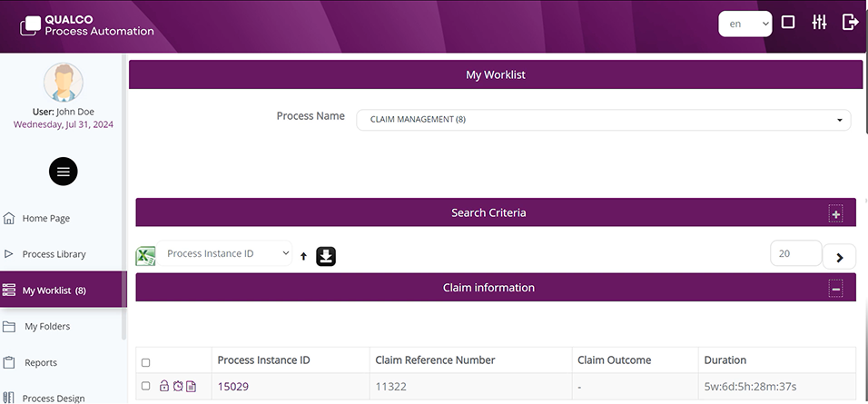The height and width of the screenshot is (404, 868).
Task: Click the document icon in row 15029
Action: pyautogui.click(x=191, y=386)
